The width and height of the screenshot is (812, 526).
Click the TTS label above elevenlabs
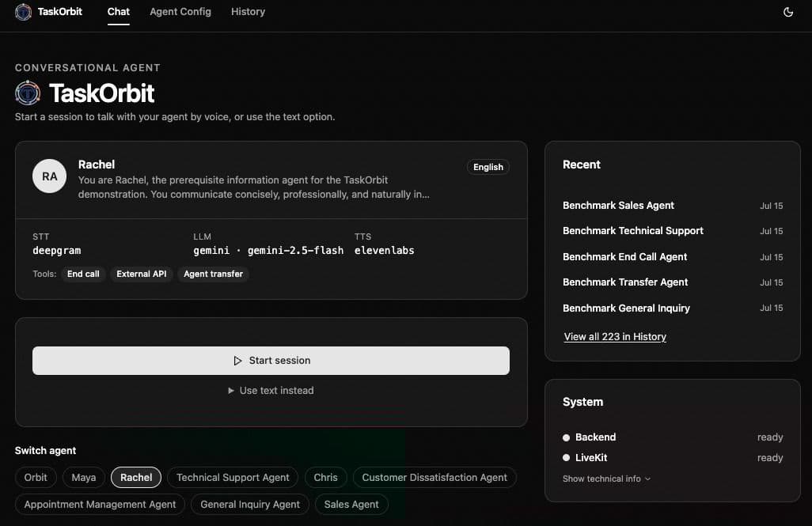[362, 237]
